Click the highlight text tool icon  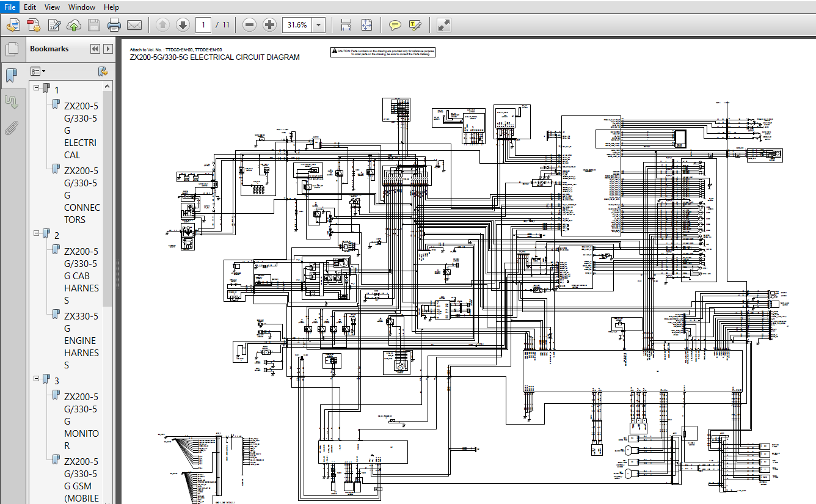click(x=415, y=25)
